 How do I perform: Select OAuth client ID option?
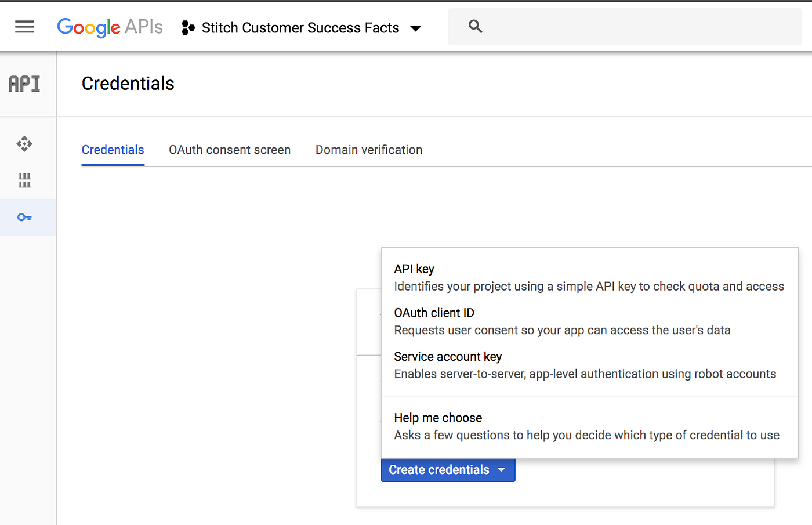tap(434, 313)
